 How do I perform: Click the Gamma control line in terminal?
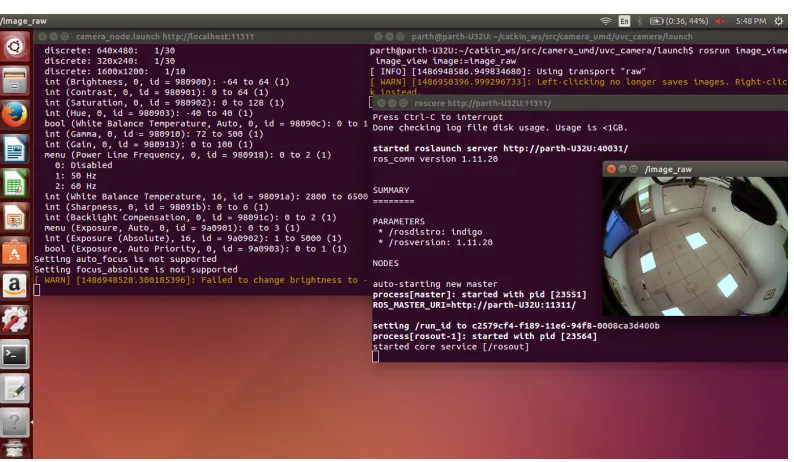pos(153,134)
